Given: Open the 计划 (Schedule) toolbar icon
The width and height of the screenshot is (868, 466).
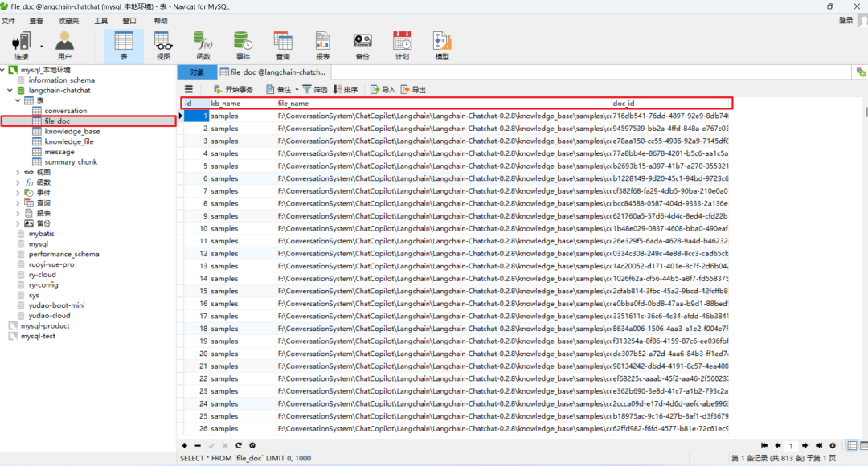Looking at the screenshot, I should (403, 46).
